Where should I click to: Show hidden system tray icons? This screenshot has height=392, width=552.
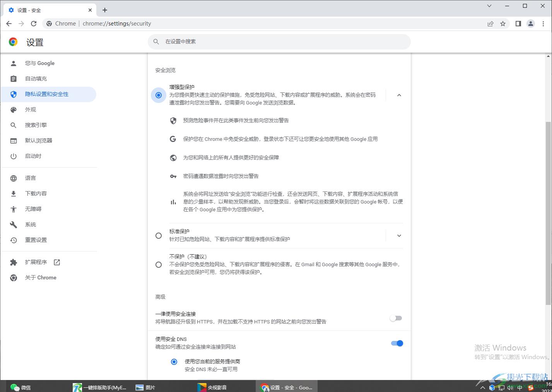[482, 387]
